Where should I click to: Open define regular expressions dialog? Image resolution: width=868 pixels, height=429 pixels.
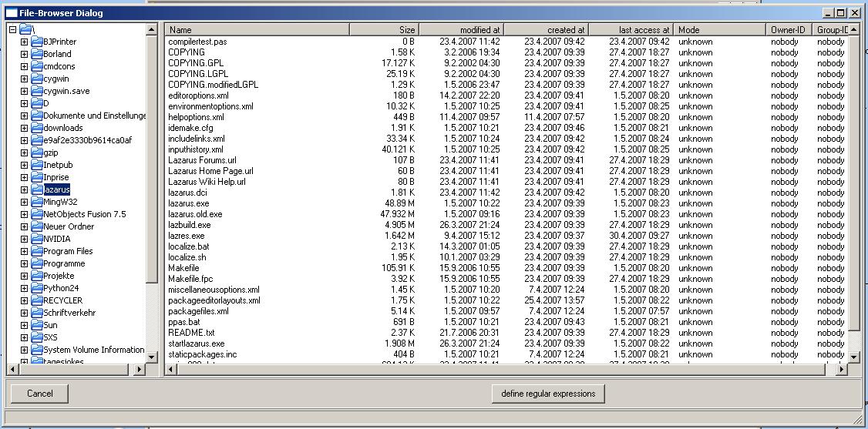(x=548, y=394)
